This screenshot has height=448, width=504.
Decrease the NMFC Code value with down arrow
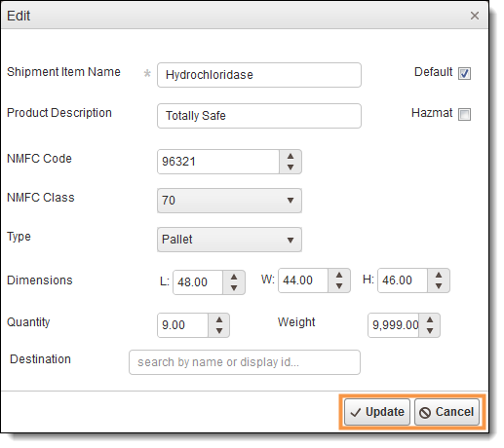[x=291, y=167]
